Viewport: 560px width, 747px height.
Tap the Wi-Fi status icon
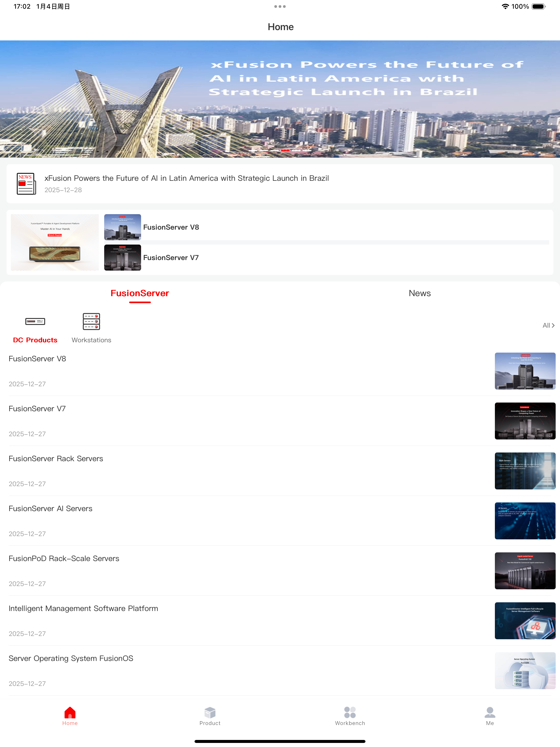505,7
